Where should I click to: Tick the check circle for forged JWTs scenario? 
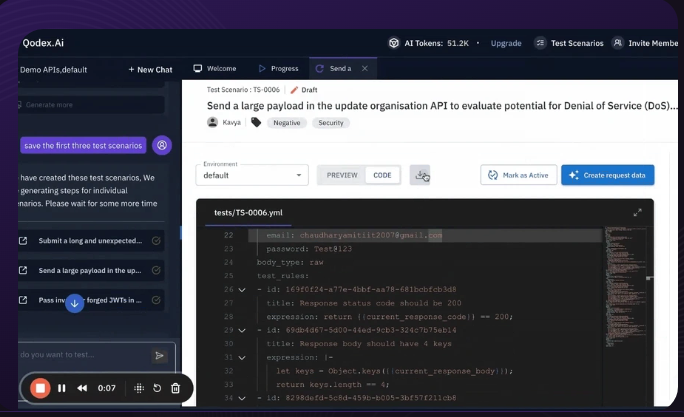156,299
